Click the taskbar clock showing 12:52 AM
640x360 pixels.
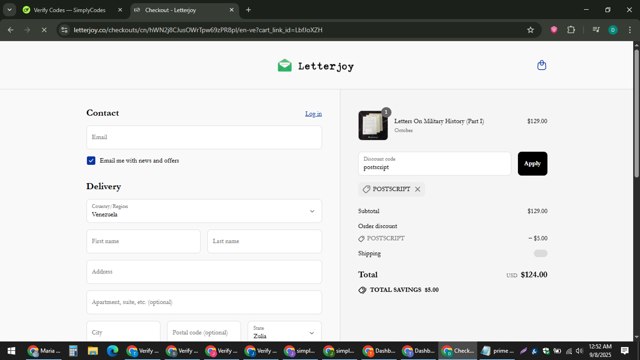(600, 351)
